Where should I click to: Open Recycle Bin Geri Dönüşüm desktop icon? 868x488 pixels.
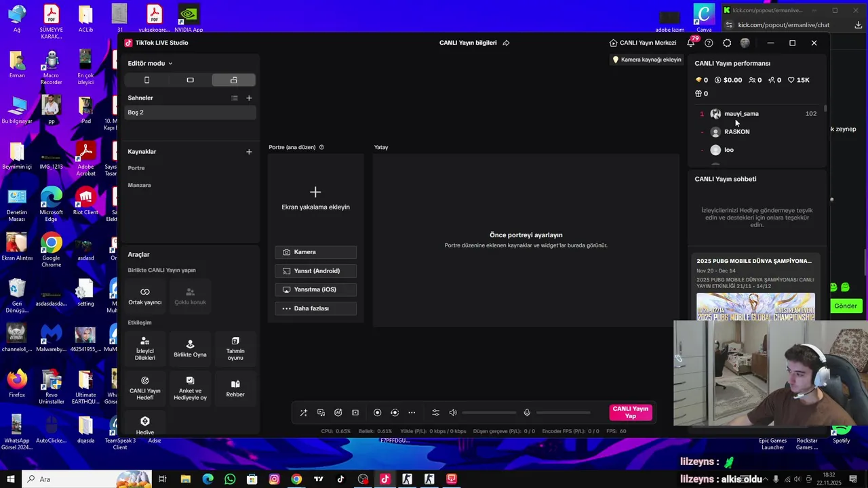(17, 296)
